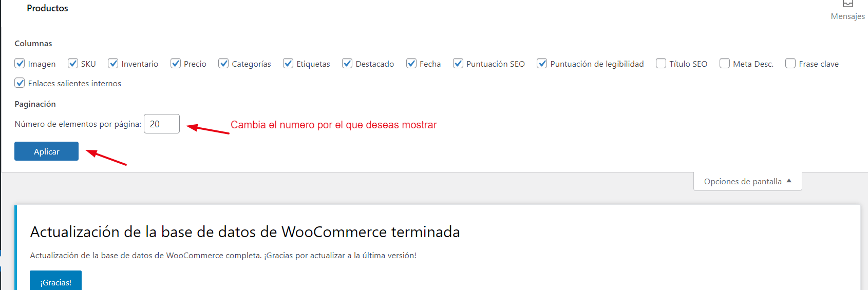Click the Paginación section heading

[35, 104]
